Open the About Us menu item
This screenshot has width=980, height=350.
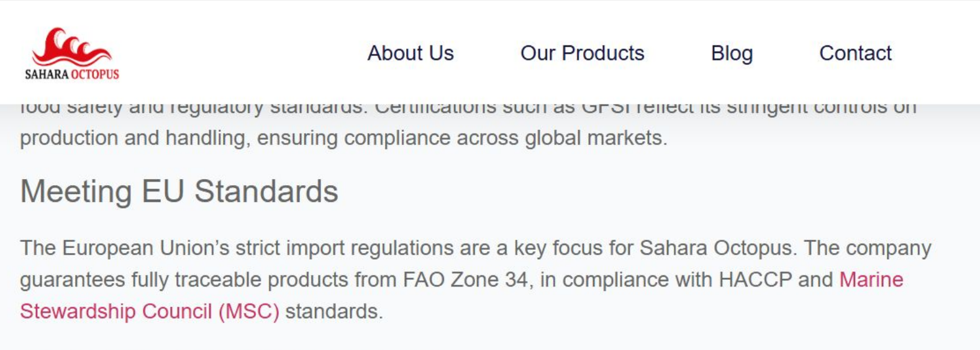411,53
